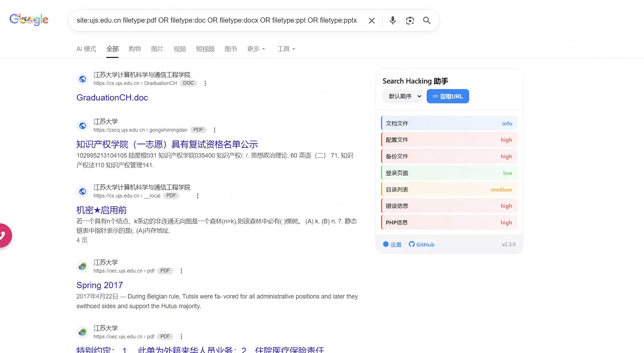Screen dimensions: 644x353
Task: Open three-dot menu for Spring 2017 result
Action: (181, 271)
